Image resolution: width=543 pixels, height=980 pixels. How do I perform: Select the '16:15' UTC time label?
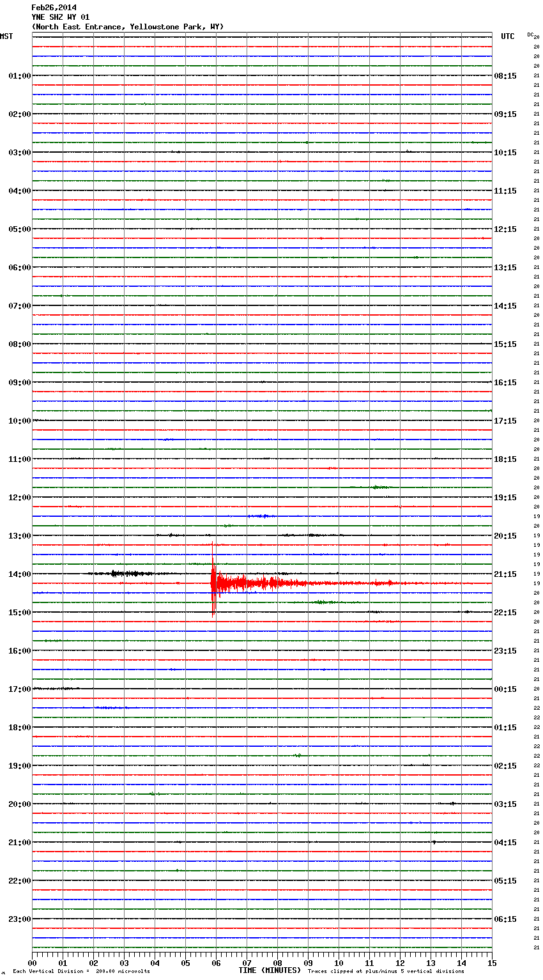(505, 383)
